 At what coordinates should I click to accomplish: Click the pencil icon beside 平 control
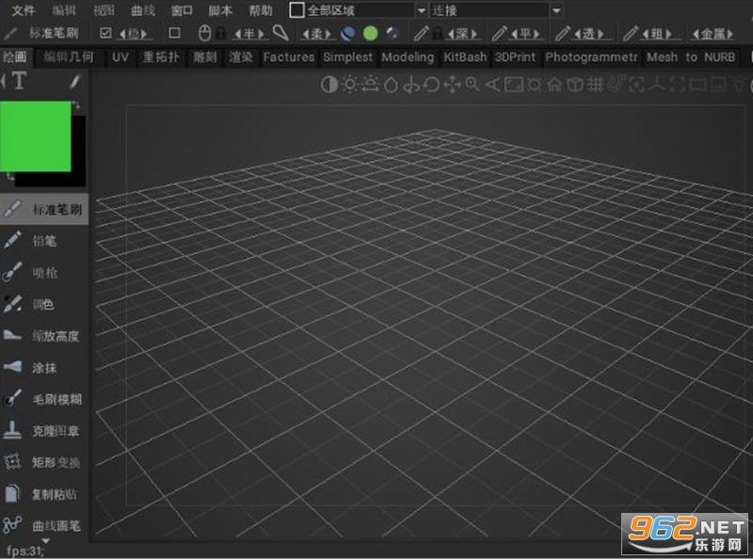point(500,33)
